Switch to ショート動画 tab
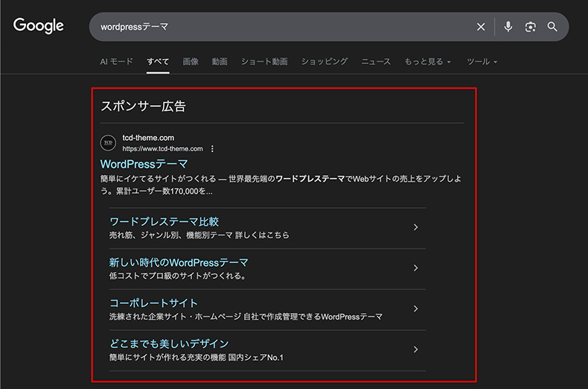Image resolution: width=588 pixels, height=389 pixels. (x=264, y=62)
